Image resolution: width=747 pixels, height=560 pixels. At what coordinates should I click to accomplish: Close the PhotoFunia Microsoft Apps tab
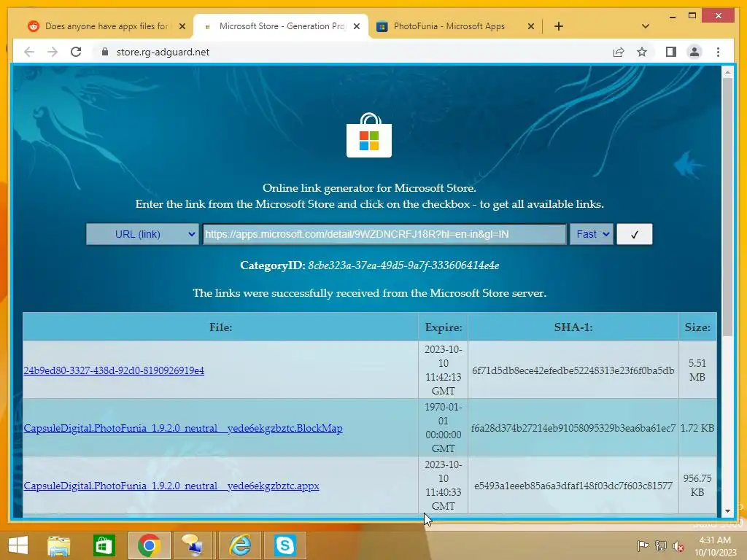coord(531,26)
